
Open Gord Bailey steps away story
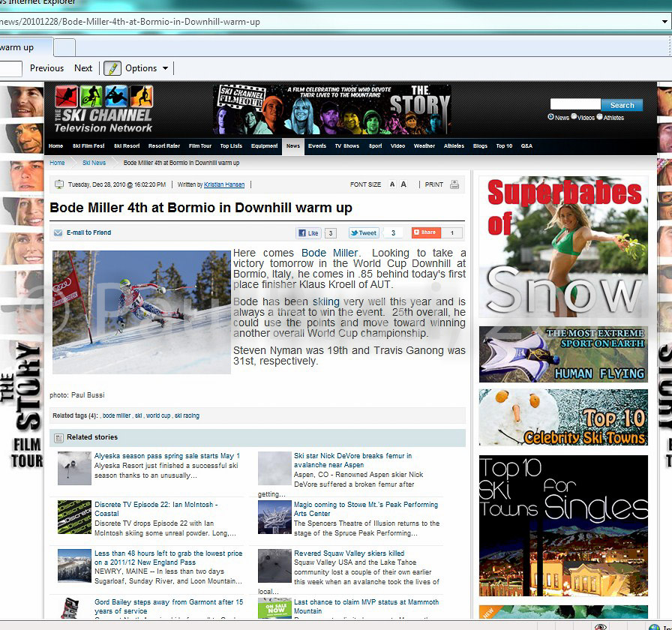[169, 607]
